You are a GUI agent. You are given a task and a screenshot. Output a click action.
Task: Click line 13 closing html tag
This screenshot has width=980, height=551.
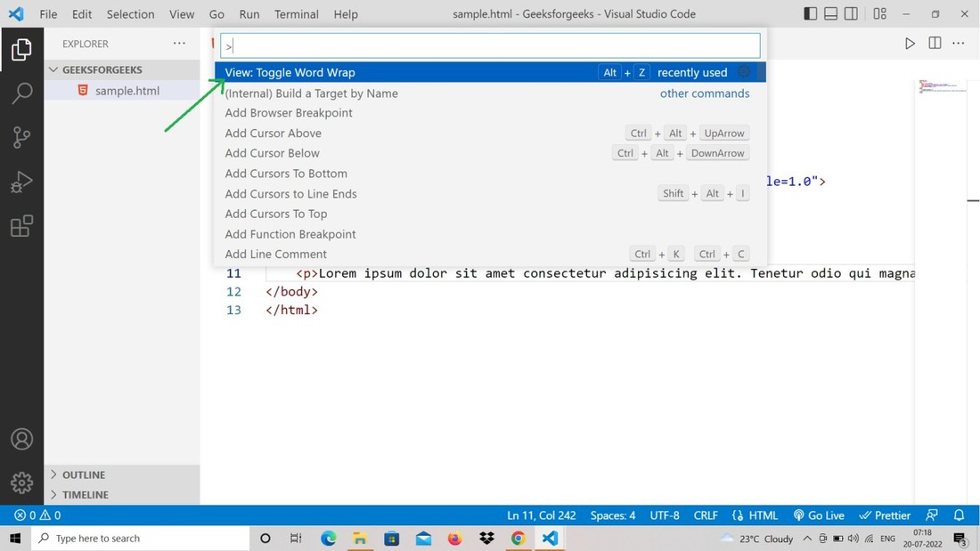click(292, 310)
